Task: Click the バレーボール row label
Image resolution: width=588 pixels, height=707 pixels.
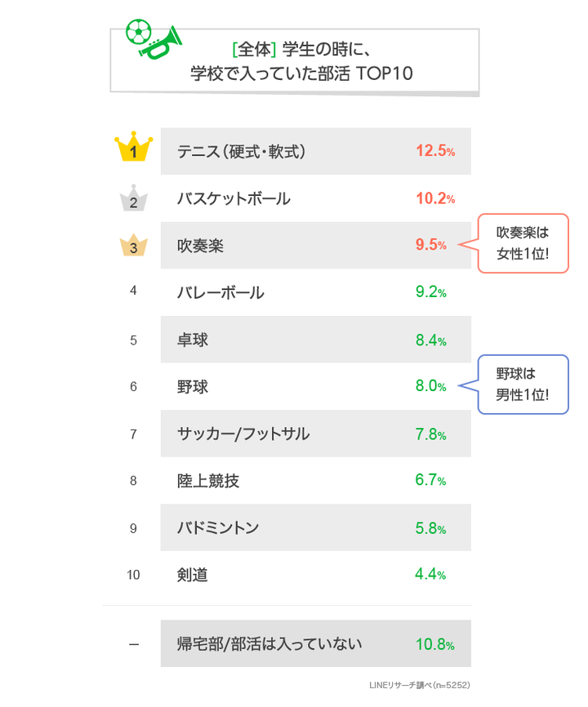Action: 220,292
